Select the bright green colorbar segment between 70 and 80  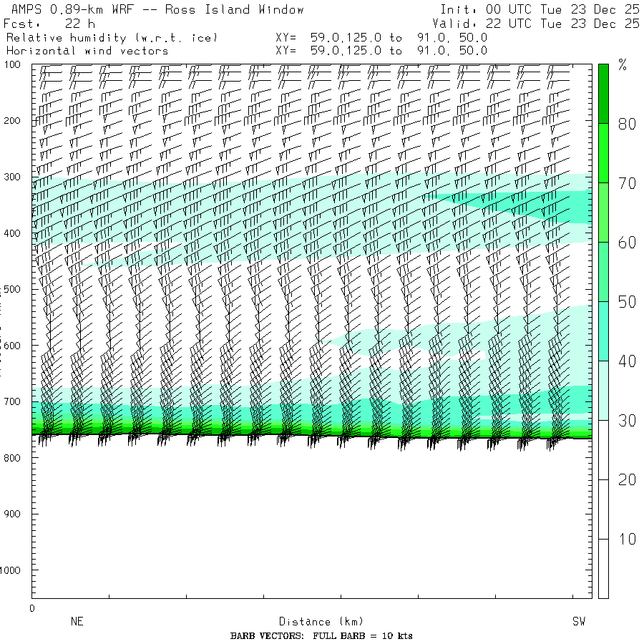603,152
